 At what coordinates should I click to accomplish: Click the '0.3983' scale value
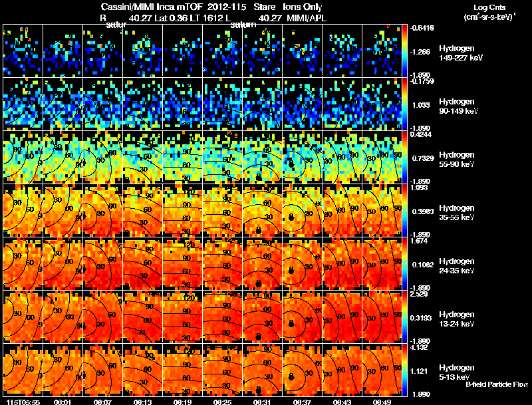click(422, 211)
